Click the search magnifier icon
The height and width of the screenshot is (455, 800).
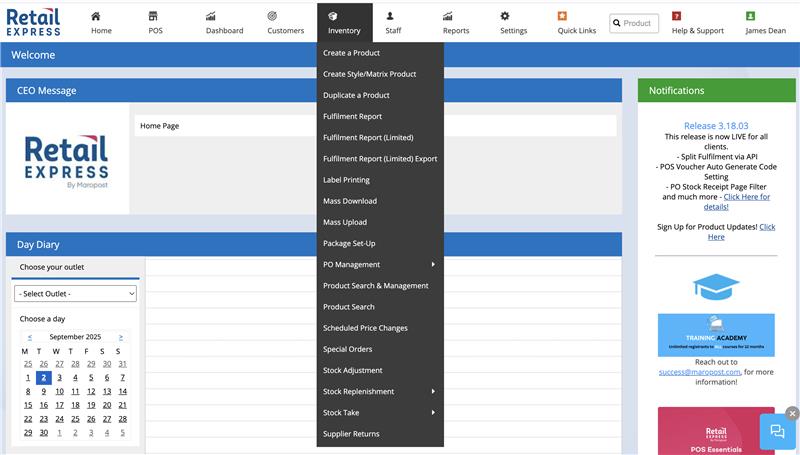point(616,23)
